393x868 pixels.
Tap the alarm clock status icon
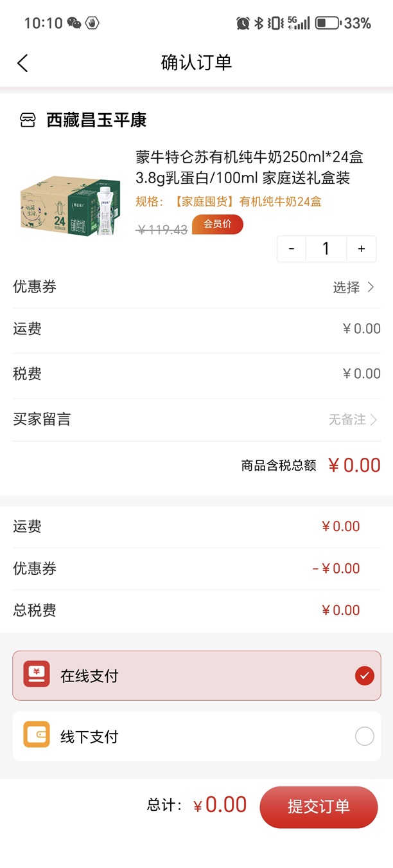click(x=243, y=24)
